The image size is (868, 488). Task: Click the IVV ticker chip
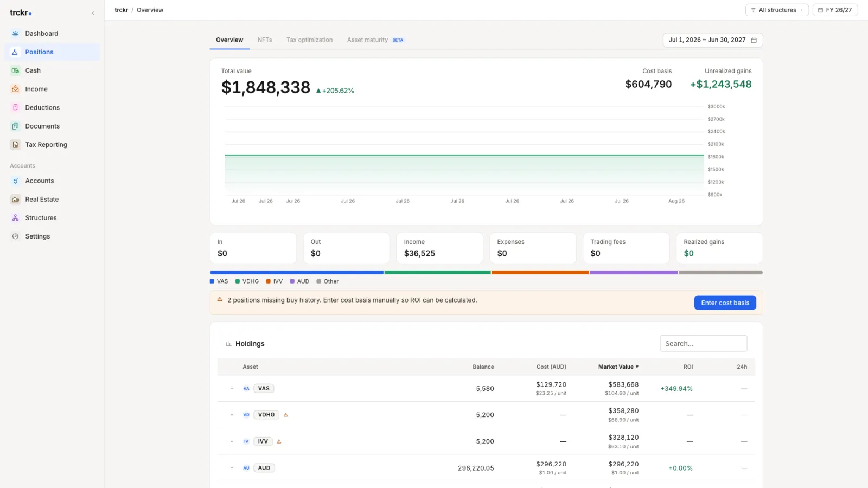pos(263,441)
